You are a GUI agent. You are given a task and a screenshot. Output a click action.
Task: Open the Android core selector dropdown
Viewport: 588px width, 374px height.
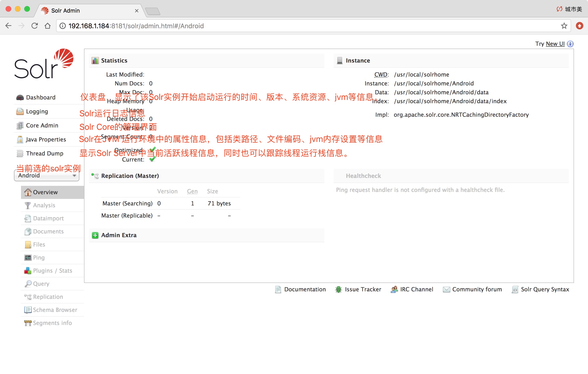[x=47, y=175]
